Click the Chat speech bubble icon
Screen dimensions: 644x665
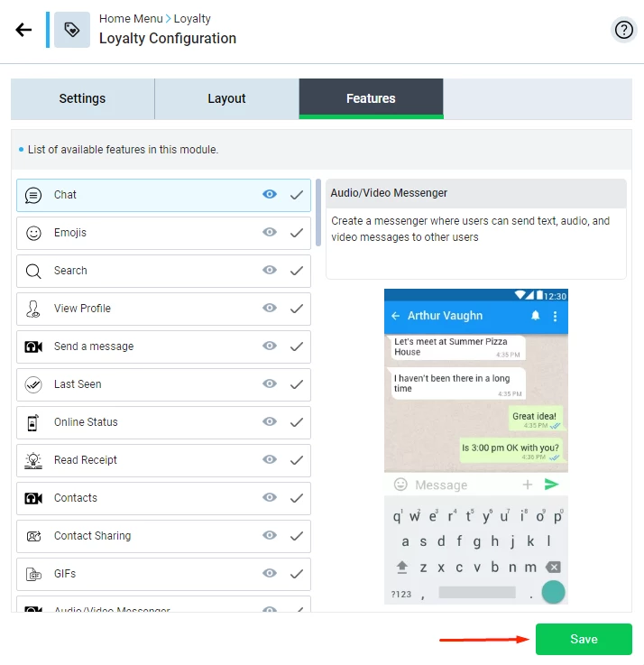tap(33, 196)
